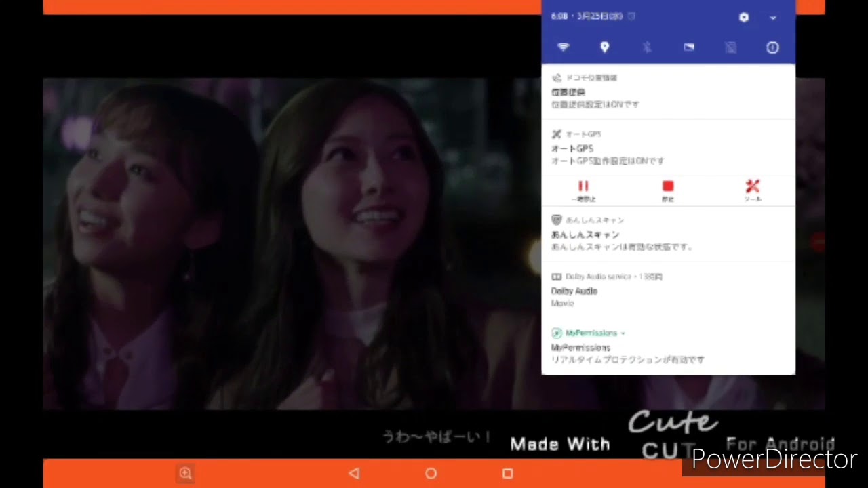This screenshot has height=488, width=868.
Task: Open the docomo location info notification
Action: click(x=668, y=92)
